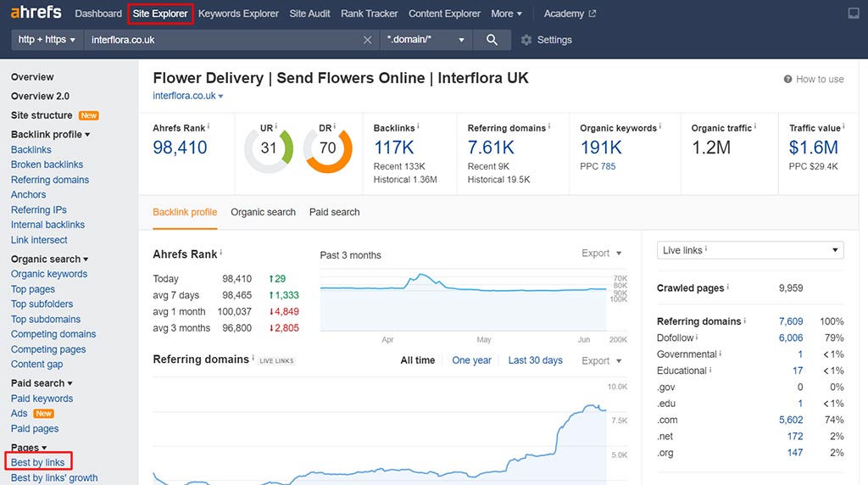Open the *.domain/* mode dropdown
The height and width of the screenshot is (485, 868).
426,39
